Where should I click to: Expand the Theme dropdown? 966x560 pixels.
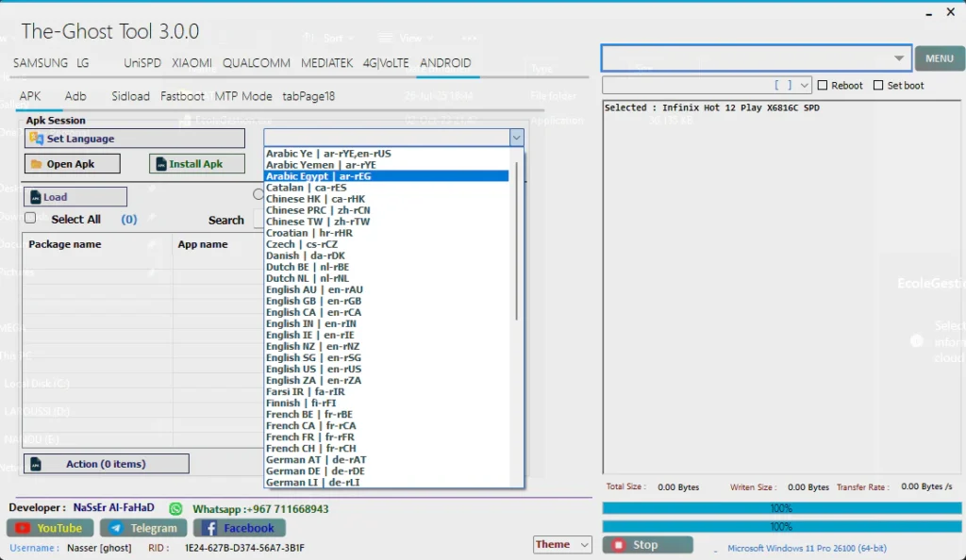[584, 545]
